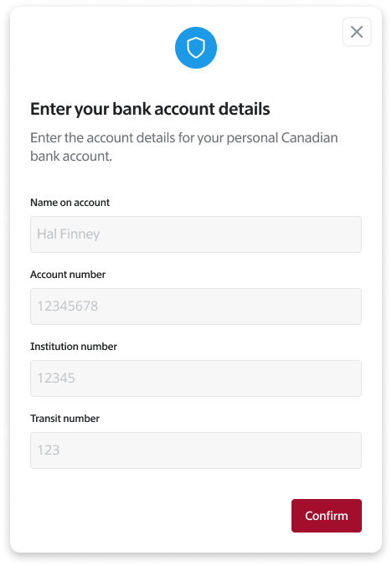
Task: Click the white shield security icon
Action: (x=196, y=48)
